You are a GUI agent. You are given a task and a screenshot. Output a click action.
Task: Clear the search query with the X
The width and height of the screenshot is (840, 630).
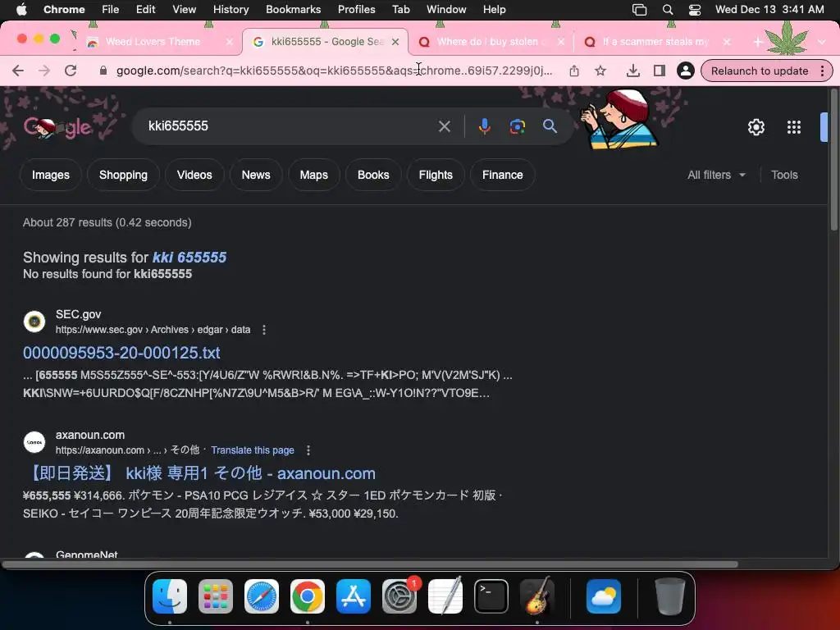[444, 126]
